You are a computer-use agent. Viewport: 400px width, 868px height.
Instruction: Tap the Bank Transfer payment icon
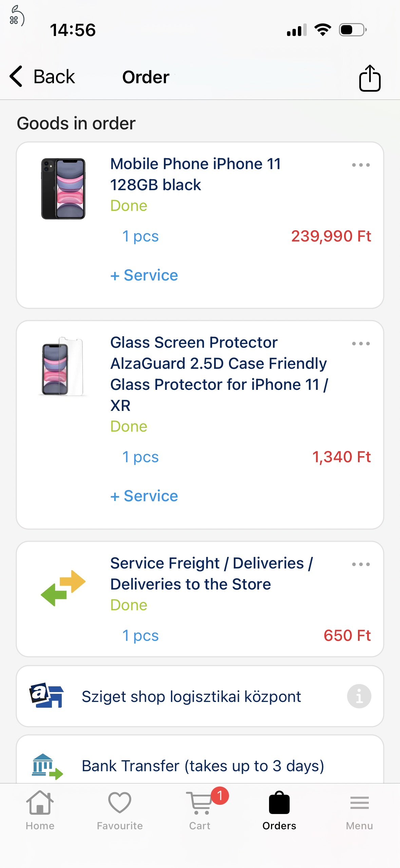47,766
